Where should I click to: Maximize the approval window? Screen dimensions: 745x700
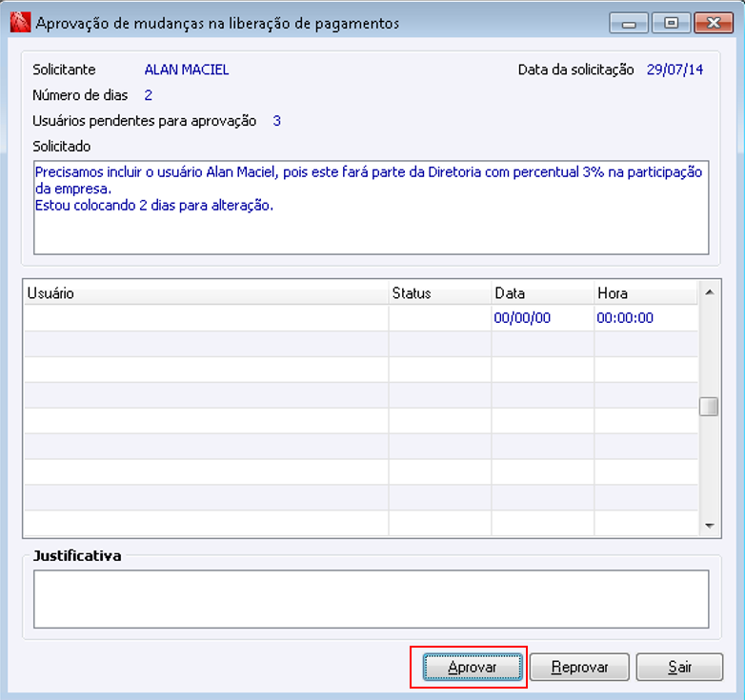[671, 23]
